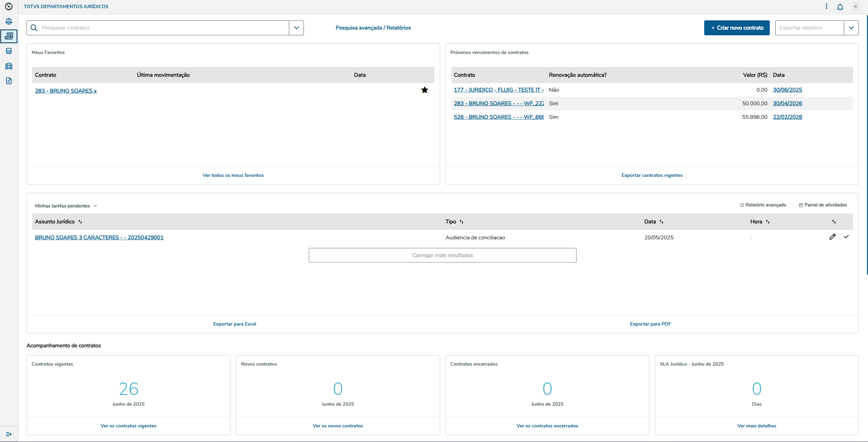The image size is (868, 442).
Task: Mark the pending task as completed
Action: tap(846, 237)
